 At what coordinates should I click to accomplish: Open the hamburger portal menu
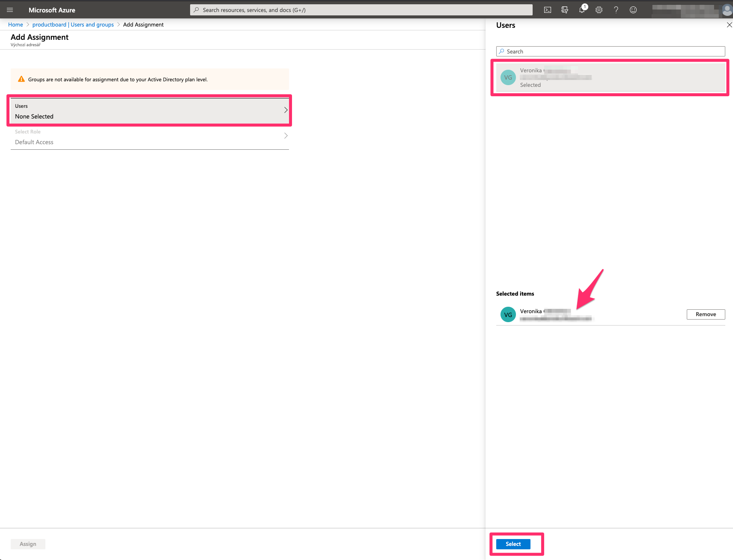10,10
